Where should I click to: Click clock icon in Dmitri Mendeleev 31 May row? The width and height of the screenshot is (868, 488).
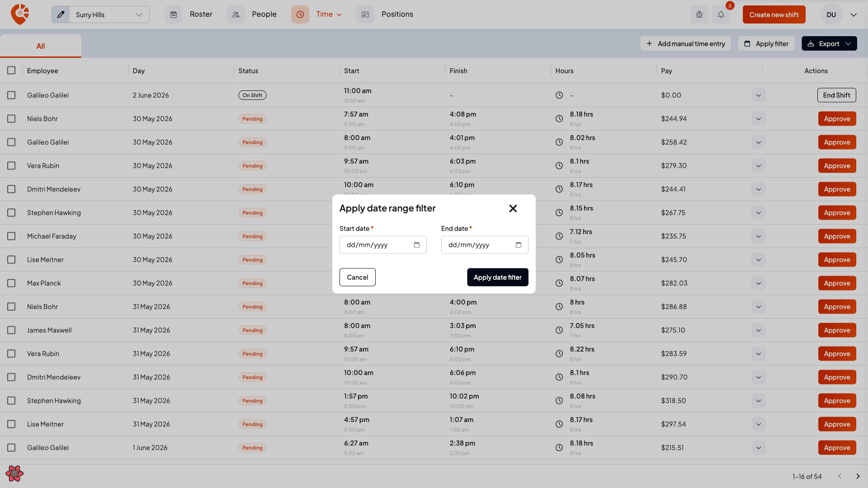point(559,377)
